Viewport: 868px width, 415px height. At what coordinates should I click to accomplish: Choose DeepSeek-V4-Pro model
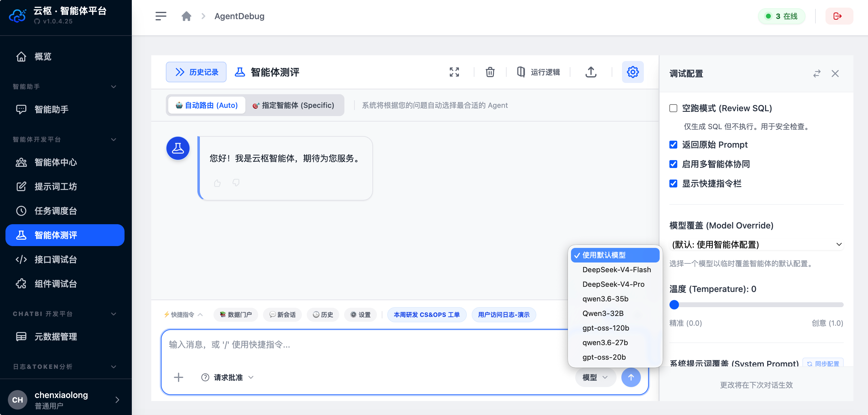[615, 284]
